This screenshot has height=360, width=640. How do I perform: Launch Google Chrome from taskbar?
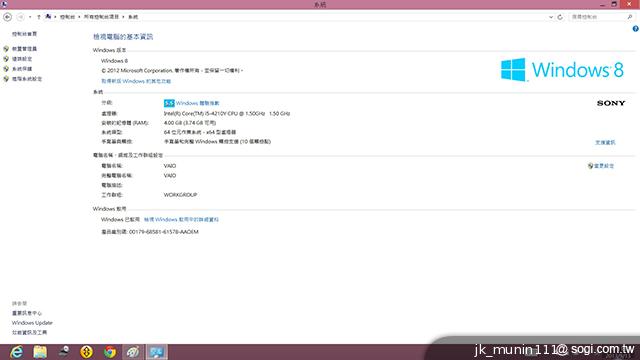tap(110, 352)
